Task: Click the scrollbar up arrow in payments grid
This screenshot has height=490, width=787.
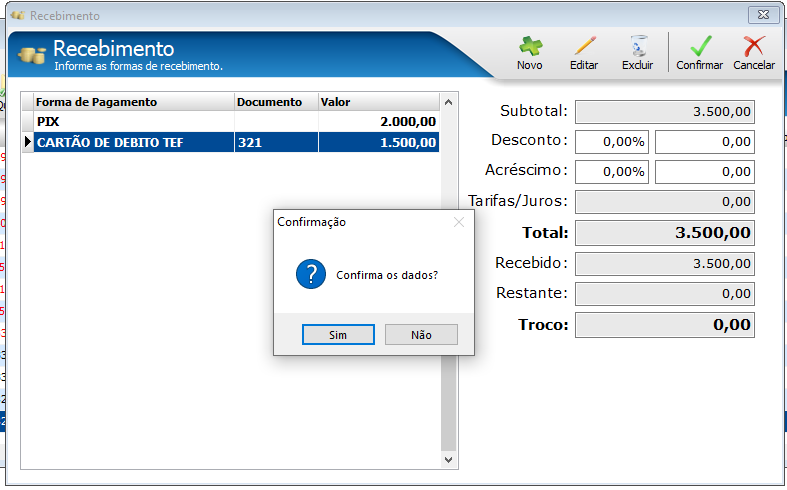Action: [449, 102]
